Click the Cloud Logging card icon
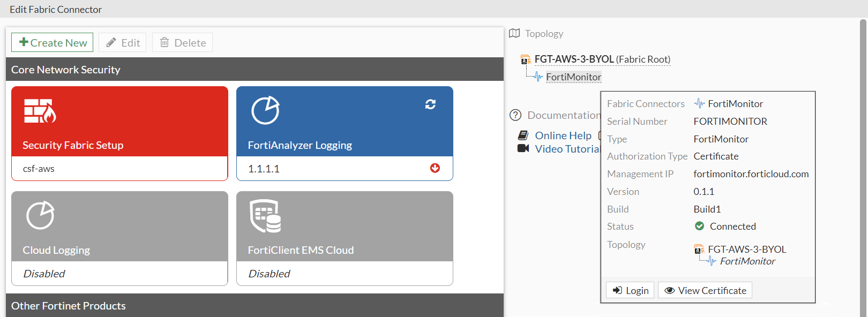The height and width of the screenshot is (317, 868). click(x=40, y=215)
